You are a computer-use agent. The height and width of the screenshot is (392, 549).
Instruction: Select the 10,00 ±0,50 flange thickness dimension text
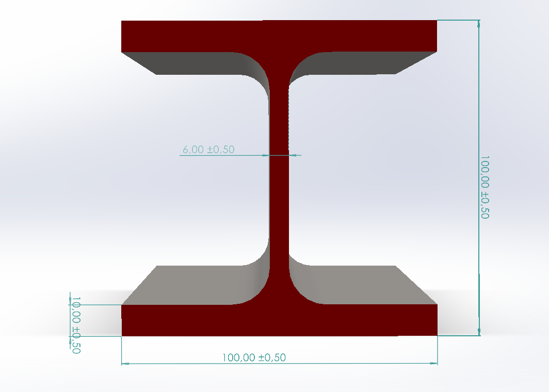point(76,325)
